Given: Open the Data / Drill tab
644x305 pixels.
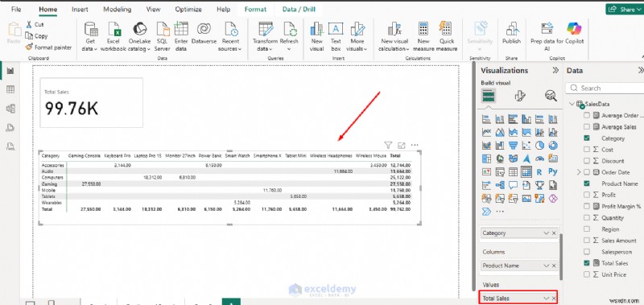Looking at the screenshot, I should click(299, 9).
